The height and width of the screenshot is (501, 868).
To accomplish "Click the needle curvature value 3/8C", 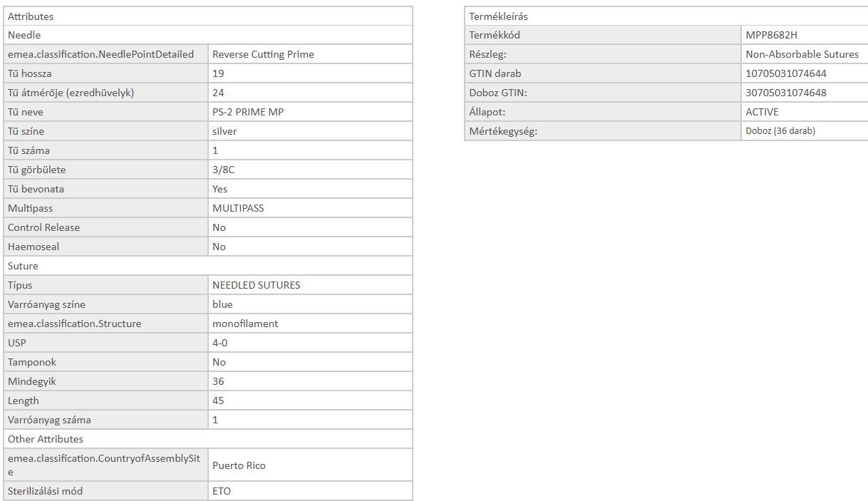I will point(223,170).
